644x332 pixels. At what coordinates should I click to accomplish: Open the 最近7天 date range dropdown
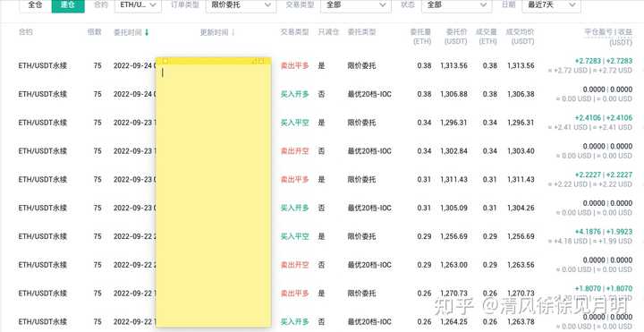[x=551, y=5]
